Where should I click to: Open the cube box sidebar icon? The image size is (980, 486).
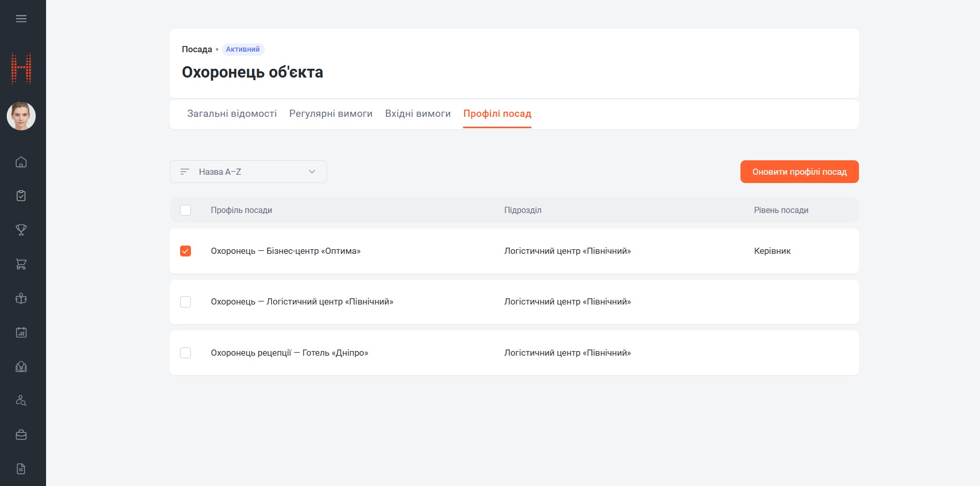21,298
